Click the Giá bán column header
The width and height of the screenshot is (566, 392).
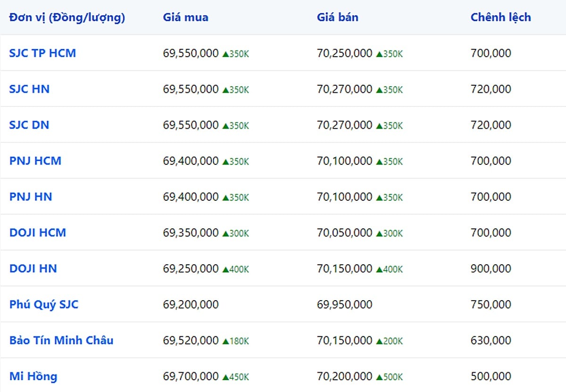(338, 17)
